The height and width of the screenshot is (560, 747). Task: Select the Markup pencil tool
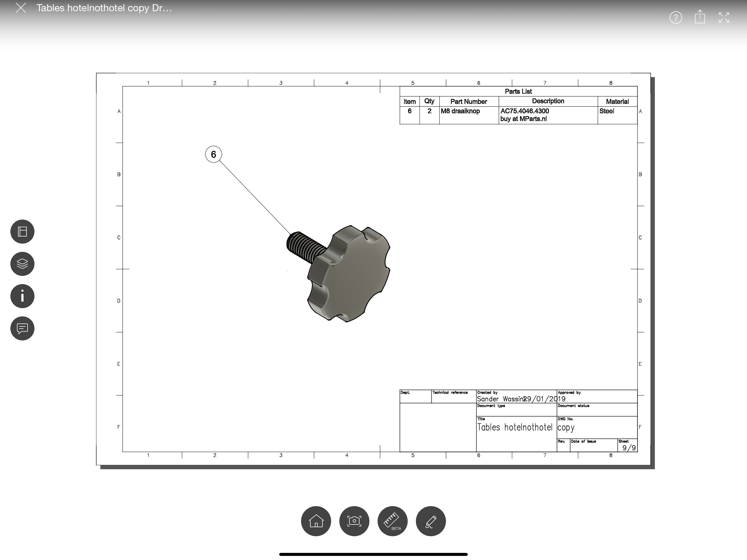(x=431, y=521)
